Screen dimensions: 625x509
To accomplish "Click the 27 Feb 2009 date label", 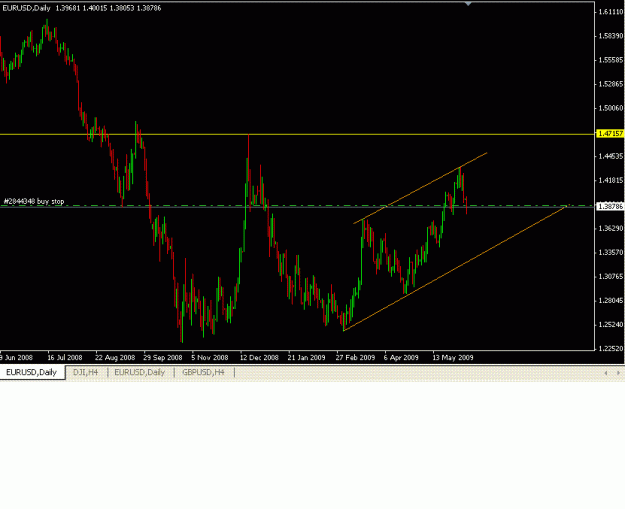I will tap(355, 358).
